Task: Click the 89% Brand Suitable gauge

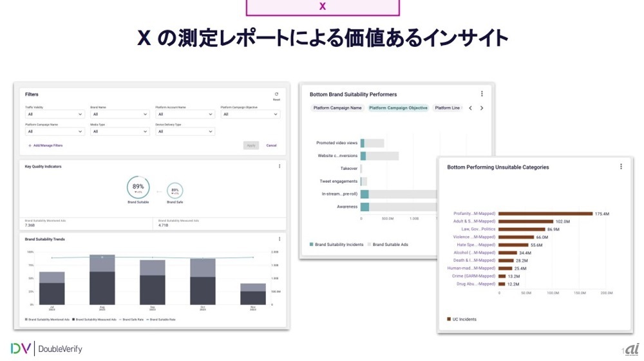Action: tap(138, 187)
